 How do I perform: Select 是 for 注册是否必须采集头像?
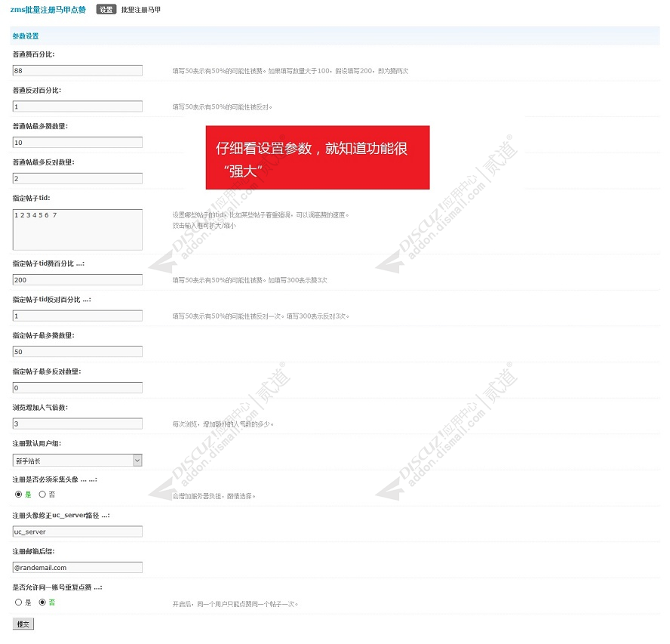pyautogui.click(x=18, y=495)
